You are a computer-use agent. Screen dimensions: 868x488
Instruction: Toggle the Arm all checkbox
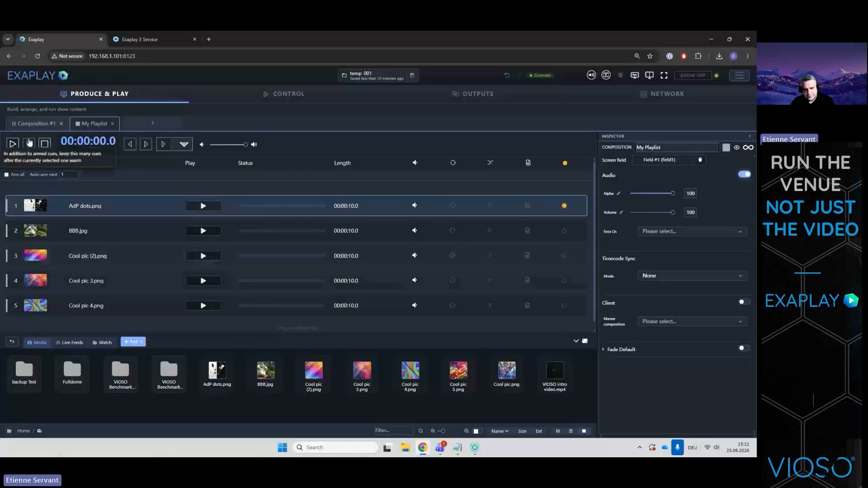tap(6, 174)
